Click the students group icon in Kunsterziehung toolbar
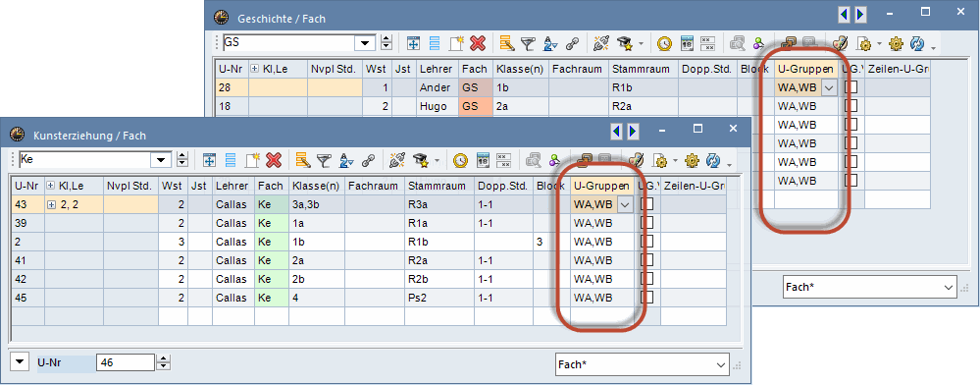The image size is (980, 385). point(554,160)
